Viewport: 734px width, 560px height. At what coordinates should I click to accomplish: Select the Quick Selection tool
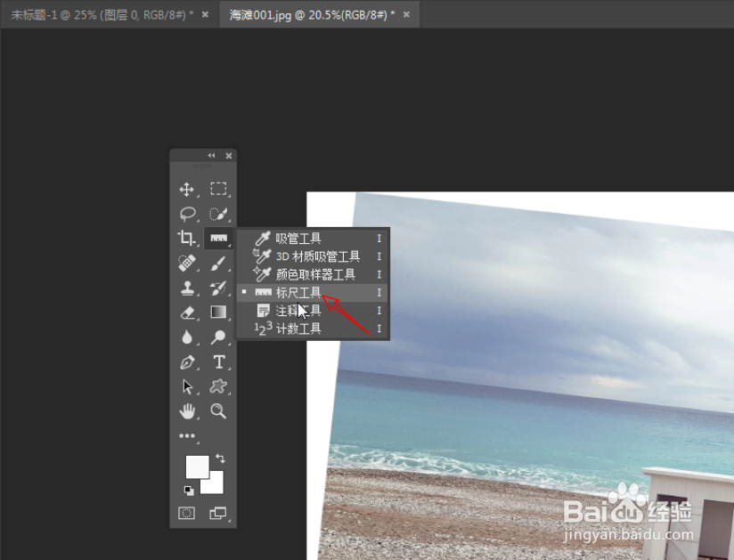[x=218, y=214]
